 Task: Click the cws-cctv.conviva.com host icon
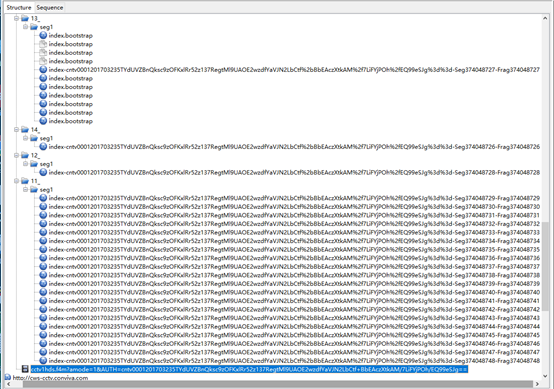(8, 377)
